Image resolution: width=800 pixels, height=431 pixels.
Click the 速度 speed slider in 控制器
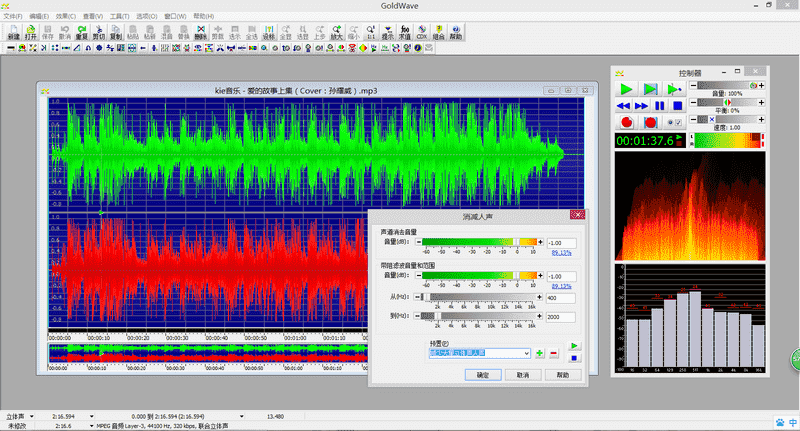point(727,119)
